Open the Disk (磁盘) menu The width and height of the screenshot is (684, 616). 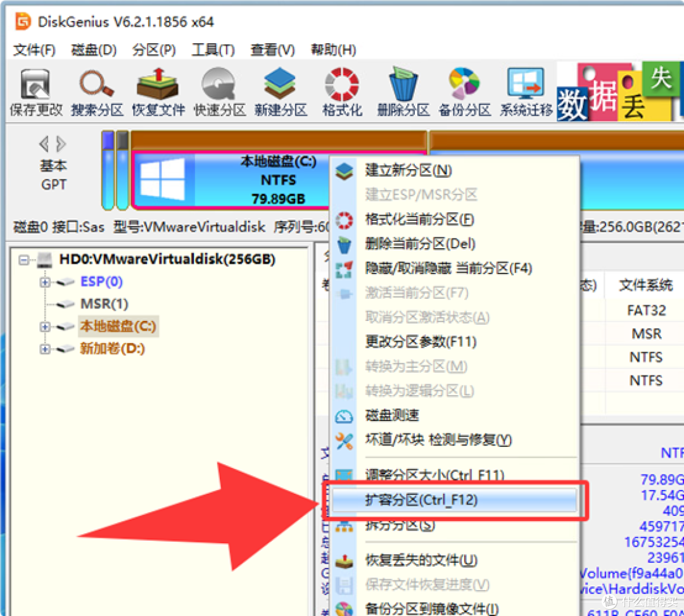click(94, 50)
